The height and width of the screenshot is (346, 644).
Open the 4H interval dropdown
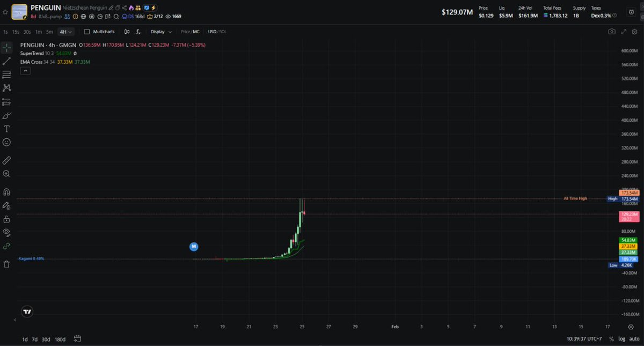pos(67,32)
